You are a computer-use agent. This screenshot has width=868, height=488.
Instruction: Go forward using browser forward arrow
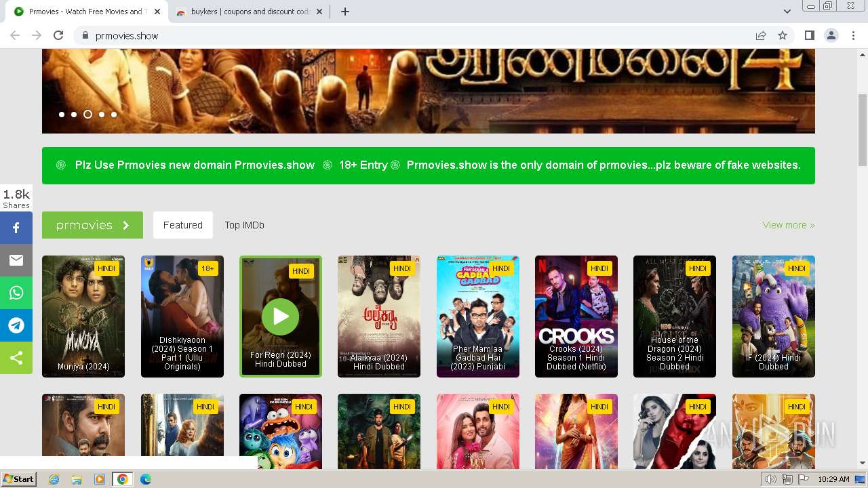coord(37,35)
